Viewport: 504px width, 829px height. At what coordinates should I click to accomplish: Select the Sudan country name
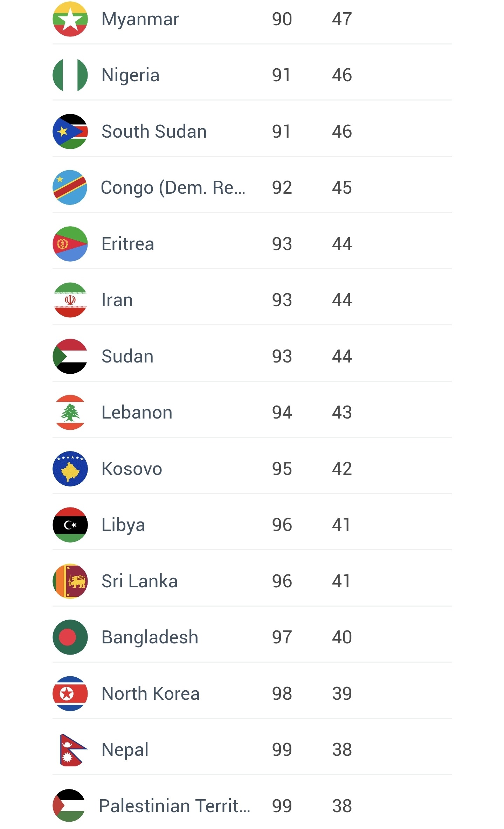127,356
